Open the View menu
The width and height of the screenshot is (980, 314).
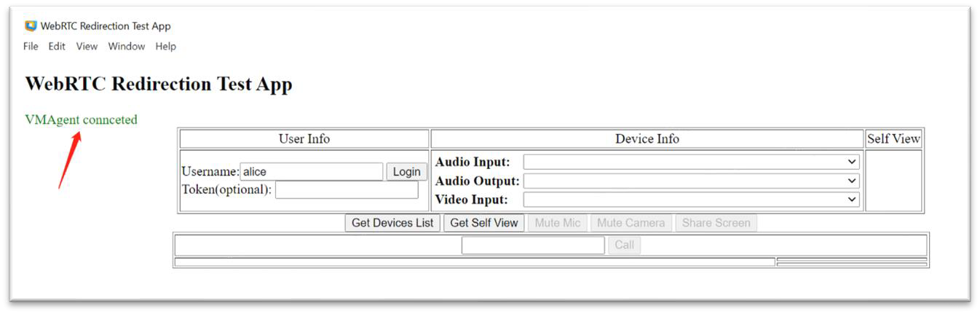pyautogui.click(x=87, y=46)
